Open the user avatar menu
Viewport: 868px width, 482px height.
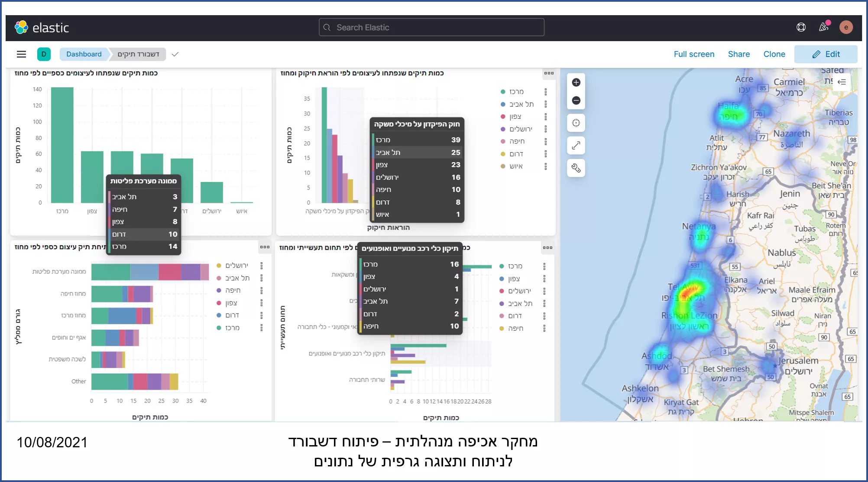click(x=846, y=27)
